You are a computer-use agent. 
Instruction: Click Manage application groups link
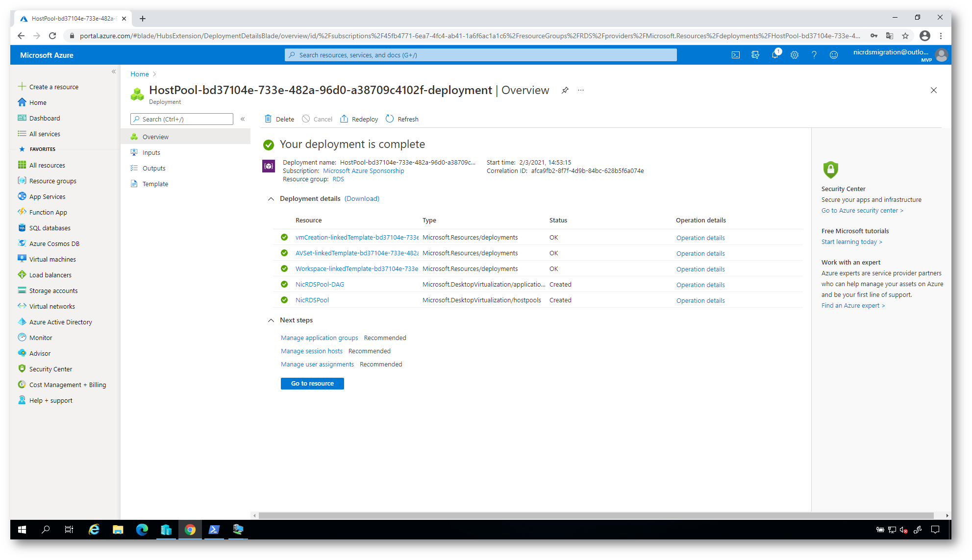(x=320, y=338)
